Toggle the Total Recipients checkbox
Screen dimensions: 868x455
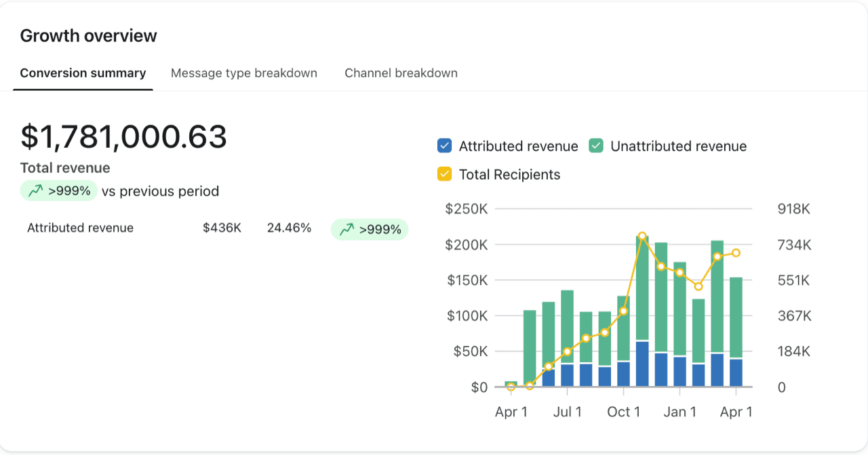tap(445, 174)
